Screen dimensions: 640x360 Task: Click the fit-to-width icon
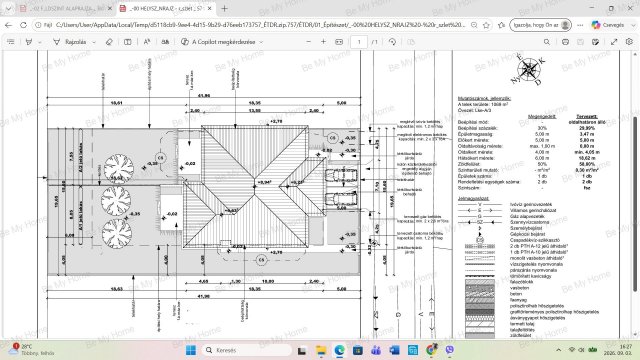[x=339, y=42]
